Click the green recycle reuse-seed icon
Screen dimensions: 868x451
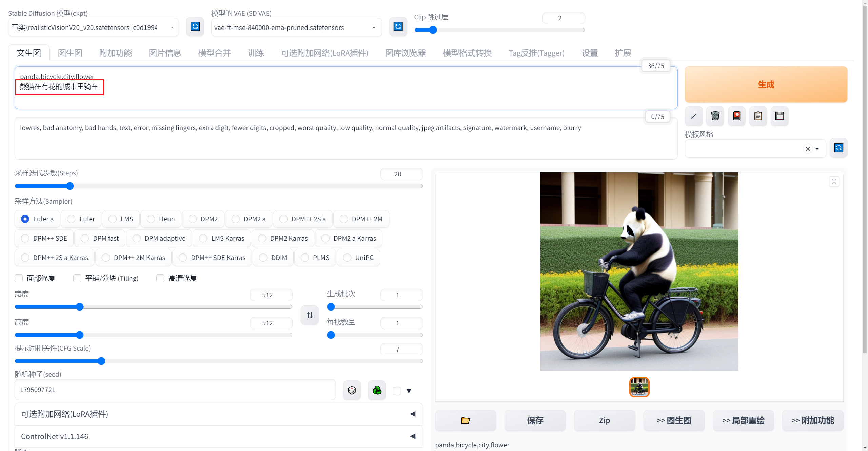(x=377, y=390)
